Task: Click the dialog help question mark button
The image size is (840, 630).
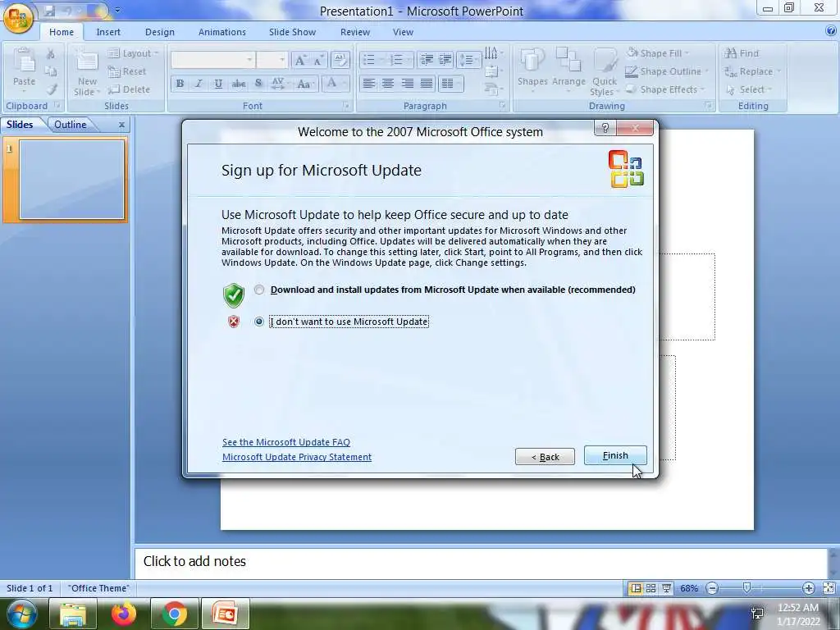Action: pyautogui.click(x=605, y=128)
